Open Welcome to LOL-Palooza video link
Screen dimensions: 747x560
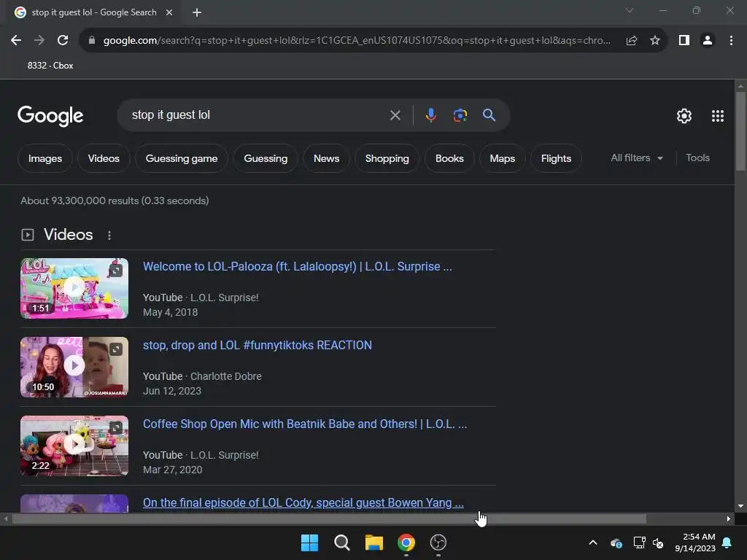point(298,266)
